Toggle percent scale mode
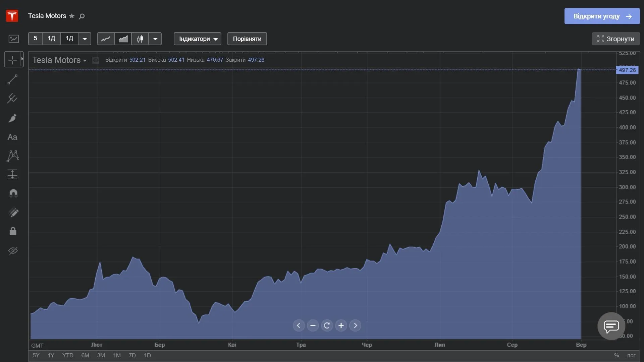This screenshot has height=362, width=644. point(616,355)
